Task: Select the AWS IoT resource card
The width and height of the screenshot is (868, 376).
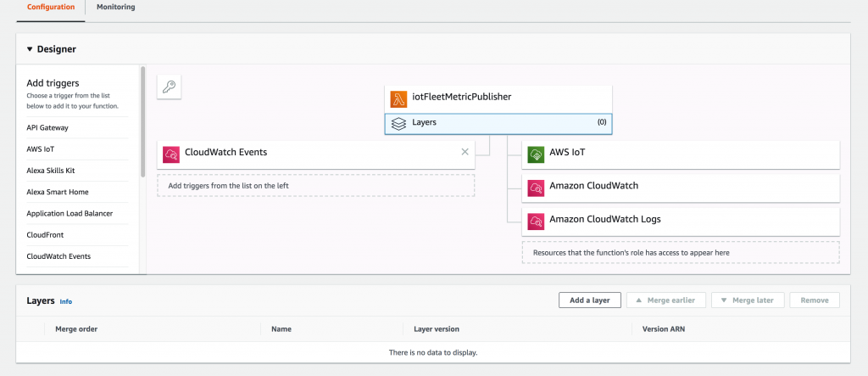Action: pos(681,154)
